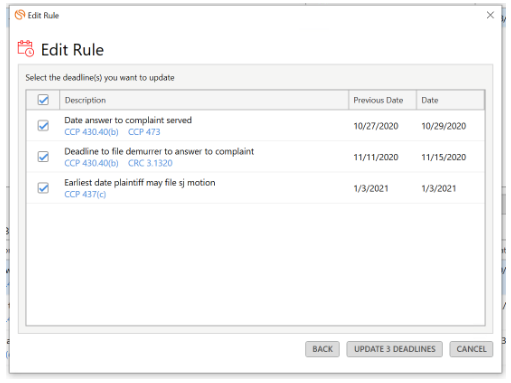Select the Earliest date plaintiff row text
The width and height of the screenshot is (511, 383).
coord(140,183)
